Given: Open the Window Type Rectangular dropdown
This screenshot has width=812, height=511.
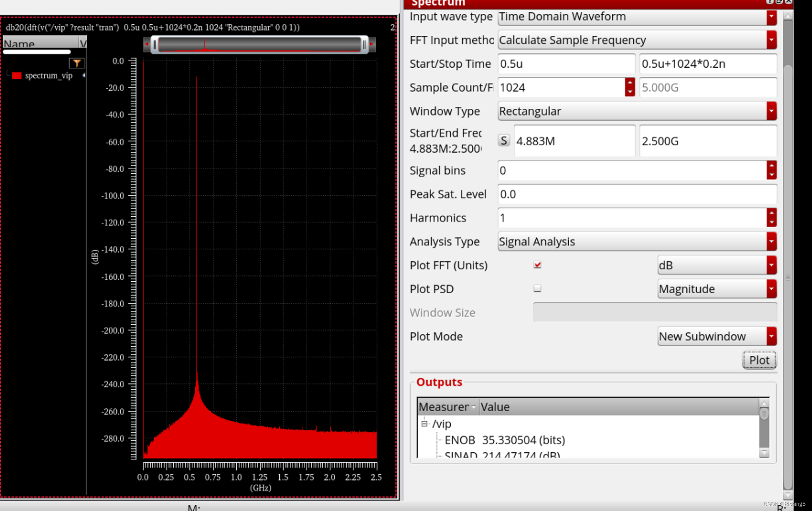Looking at the screenshot, I should click(637, 111).
